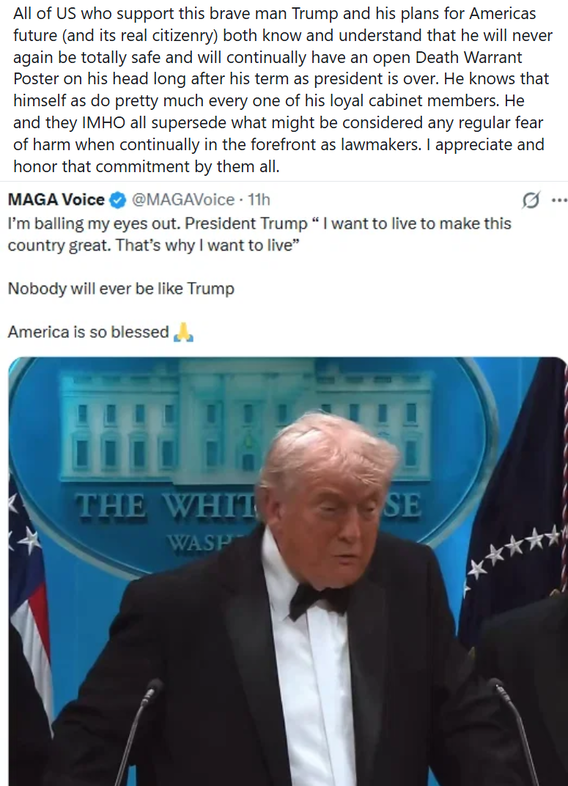This screenshot has width=568, height=786.
Task: Visit the @MAGAVoice handle link
Action: (183, 200)
